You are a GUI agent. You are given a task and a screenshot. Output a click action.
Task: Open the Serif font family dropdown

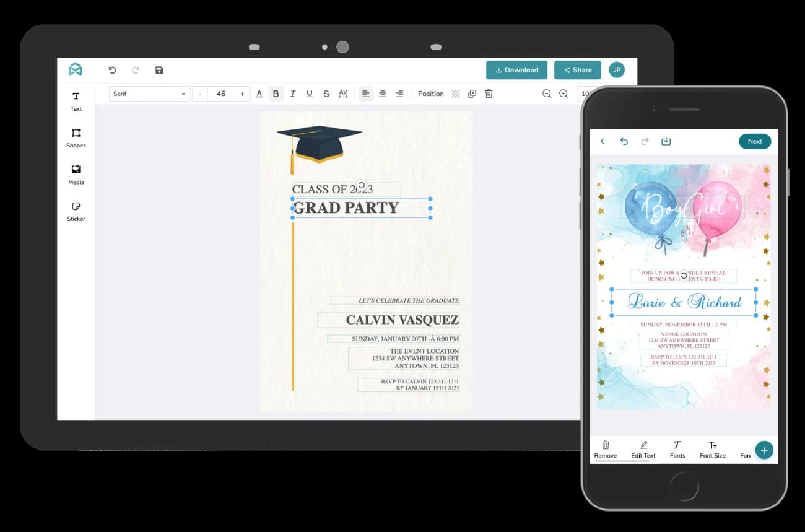point(149,94)
